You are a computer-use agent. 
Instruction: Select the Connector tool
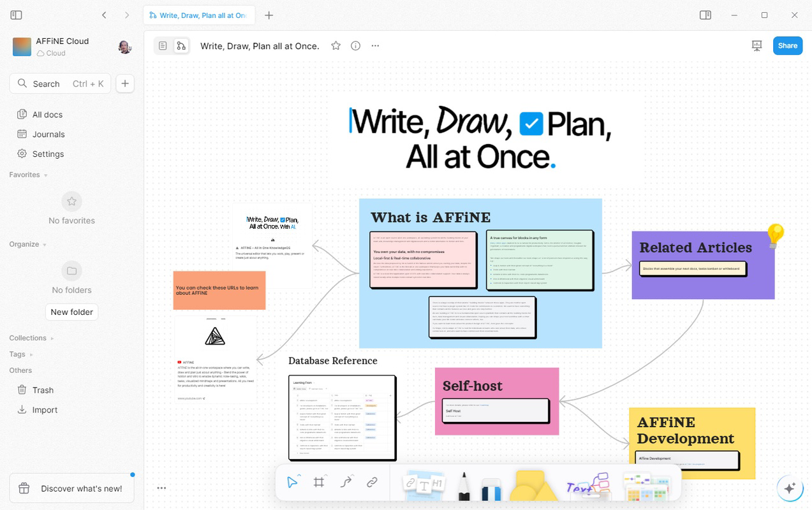click(346, 483)
